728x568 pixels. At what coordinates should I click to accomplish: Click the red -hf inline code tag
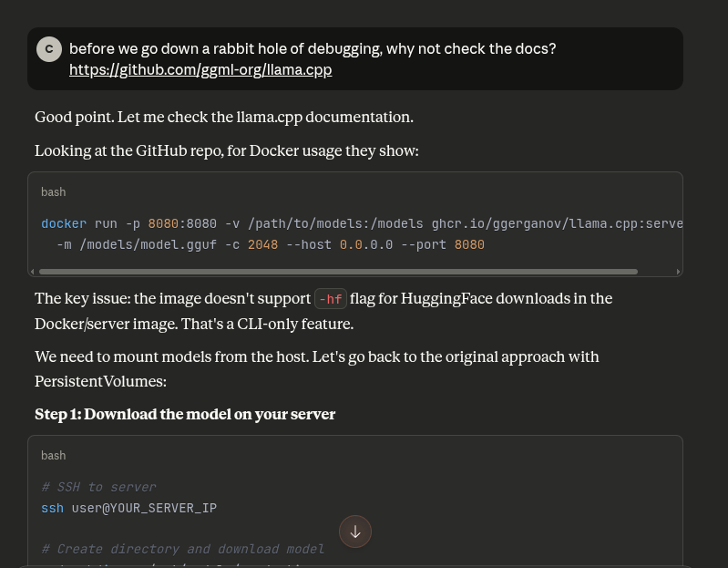[x=330, y=299]
